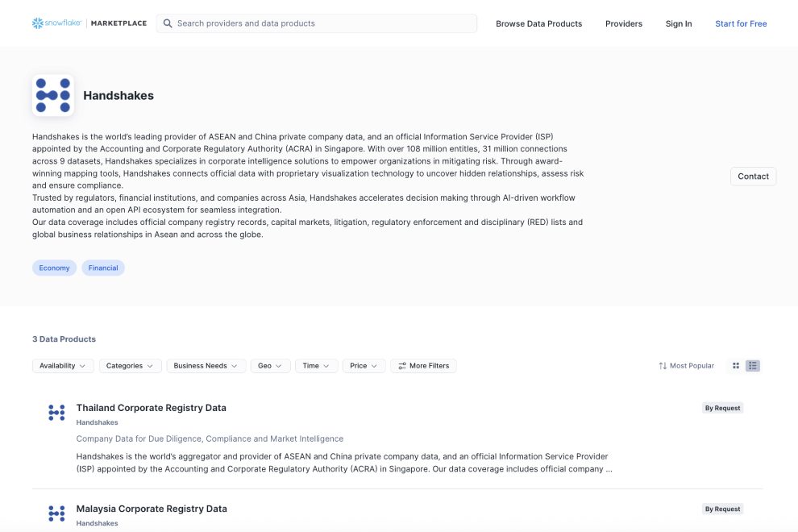Expand the Availability filter dropdown
Image resolution: width=798 pixels, height=532 pixels.
[x=63, y=366]
